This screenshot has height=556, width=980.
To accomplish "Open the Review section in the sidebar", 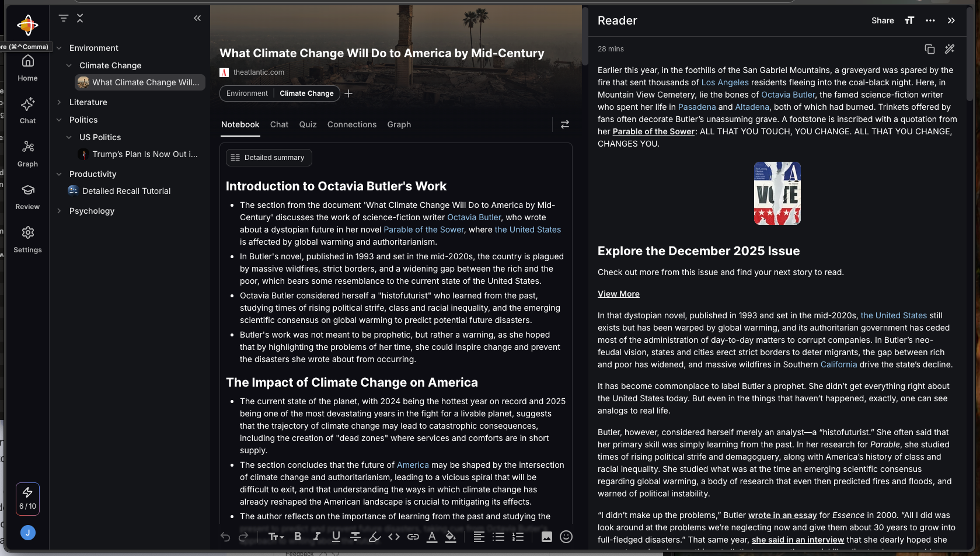I will (27, 196).
